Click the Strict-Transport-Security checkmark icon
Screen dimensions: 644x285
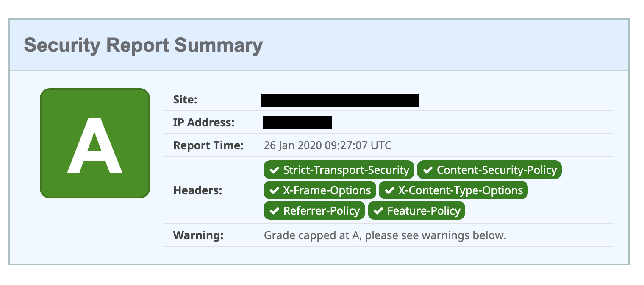click(x=275, y=170)
